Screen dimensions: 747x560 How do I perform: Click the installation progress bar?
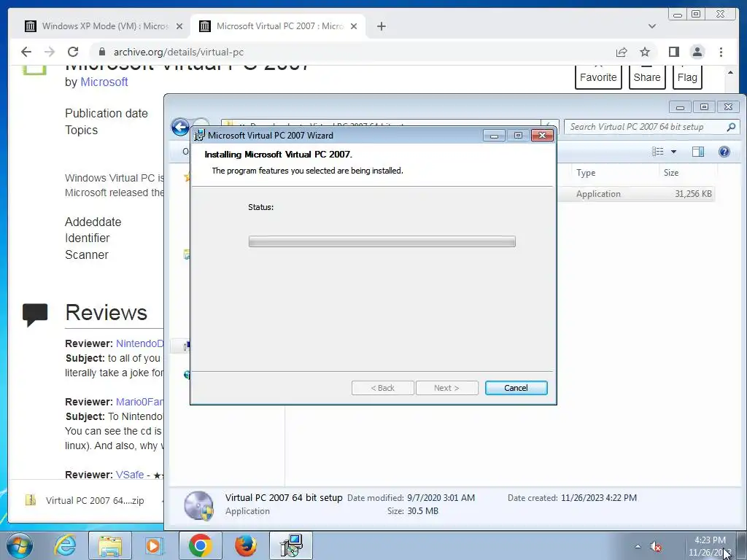[382, 241]
